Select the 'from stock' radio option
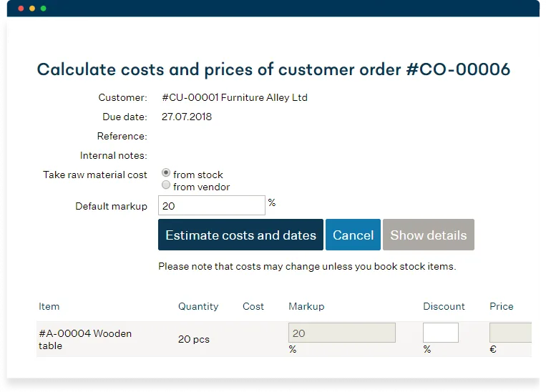 coord(166,172)
